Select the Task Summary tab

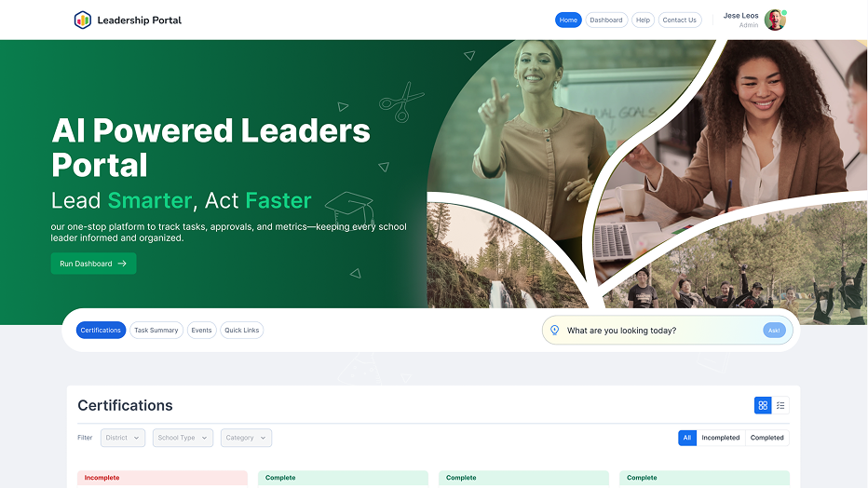[x=156, y=331]
